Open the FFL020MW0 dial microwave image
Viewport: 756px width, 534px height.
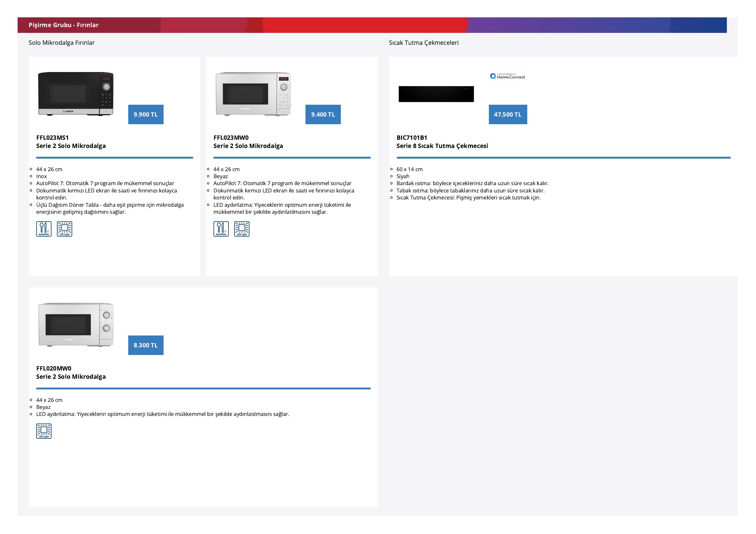76,325
